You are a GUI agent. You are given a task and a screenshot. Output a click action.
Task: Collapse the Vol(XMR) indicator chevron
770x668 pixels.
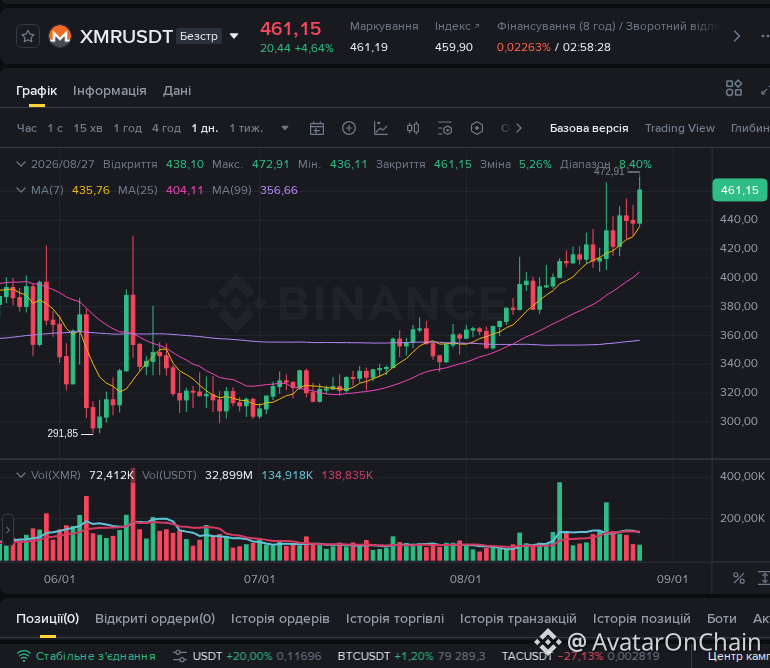[x=21, y=475]
